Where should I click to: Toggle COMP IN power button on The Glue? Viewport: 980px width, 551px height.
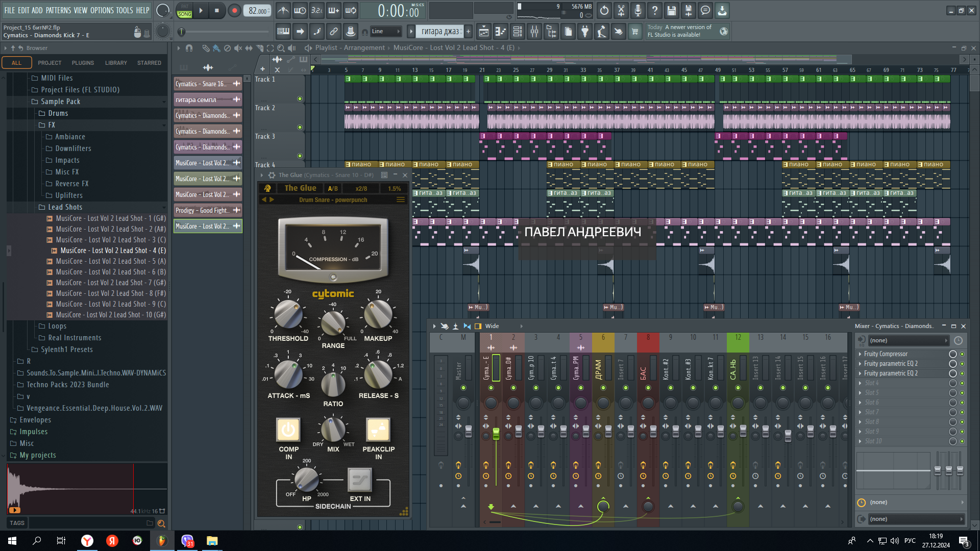click(x=288, y=430)
